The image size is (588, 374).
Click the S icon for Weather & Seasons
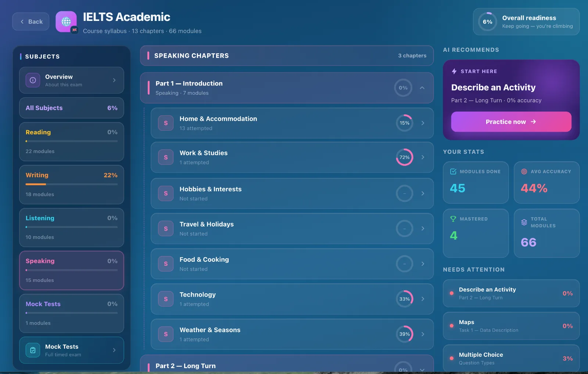coord(166,334)
